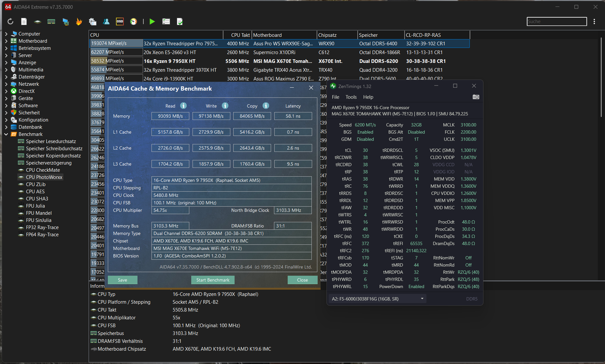Click the monitor and card icon in toolbar
Screen dimensions: 605x364
65,22
